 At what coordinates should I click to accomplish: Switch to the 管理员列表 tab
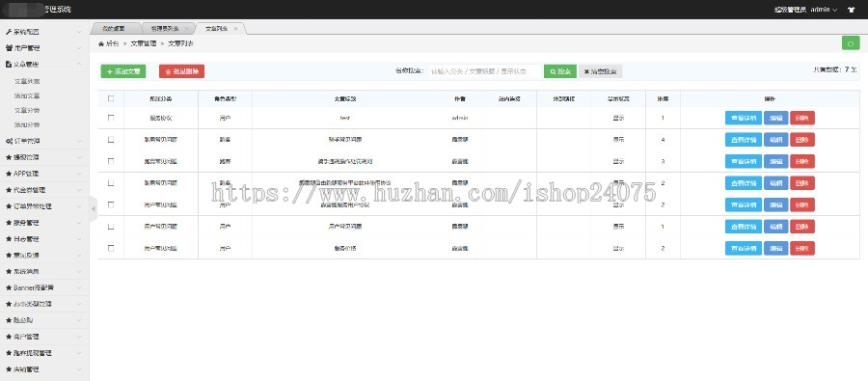click(166, 28)
